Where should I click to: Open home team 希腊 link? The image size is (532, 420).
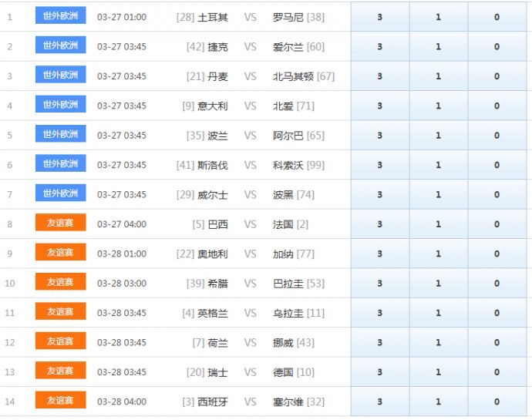point(218,284)
